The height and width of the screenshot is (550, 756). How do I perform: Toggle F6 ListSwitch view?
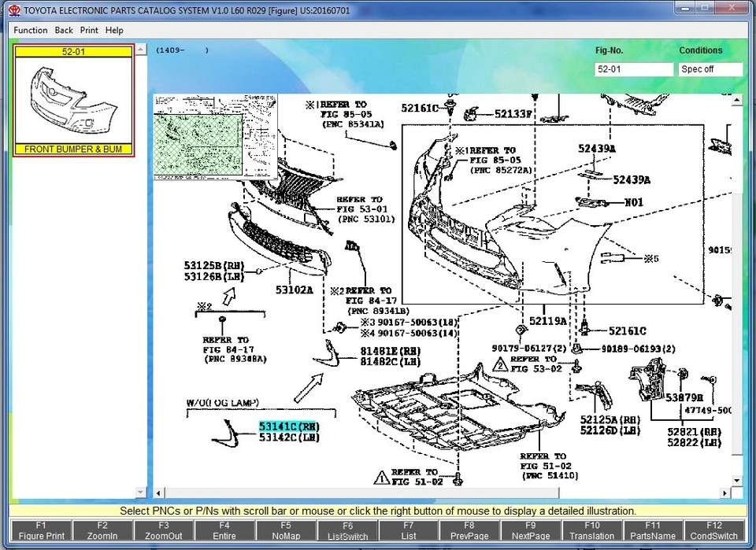coord(347,530)
